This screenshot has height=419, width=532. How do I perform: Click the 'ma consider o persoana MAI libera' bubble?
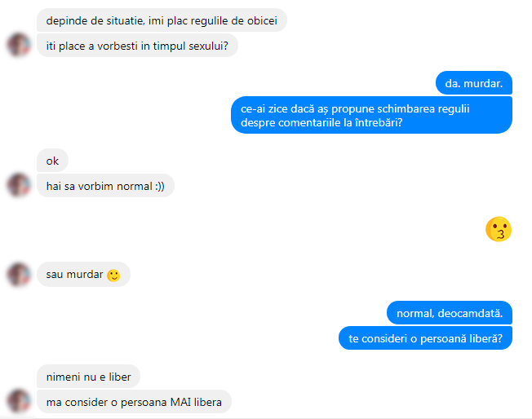[x=134, y=402]
